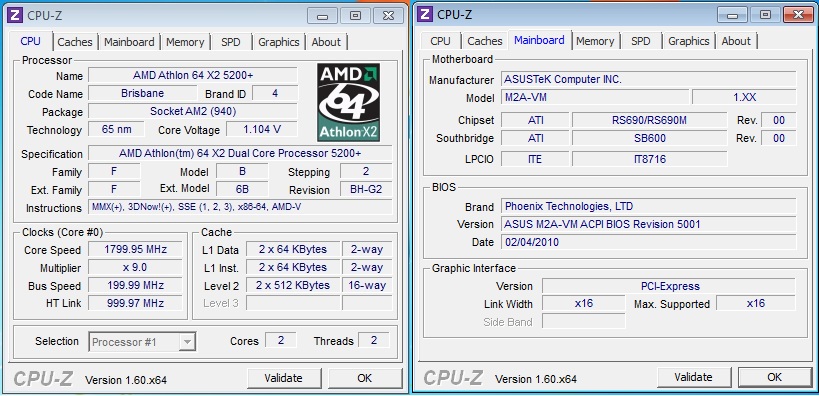Click the HT Link value 999.97 MHz
The height and width of the screenshot is (396, 819).
(x=135, y=303)
